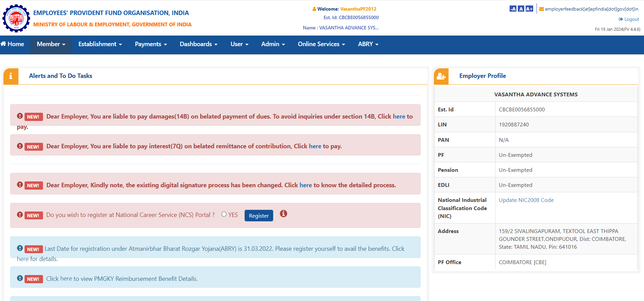644x301 pixels.
Task: Click the blue alert icon on PMGKY notice
Action: click(x=20, y=278)
